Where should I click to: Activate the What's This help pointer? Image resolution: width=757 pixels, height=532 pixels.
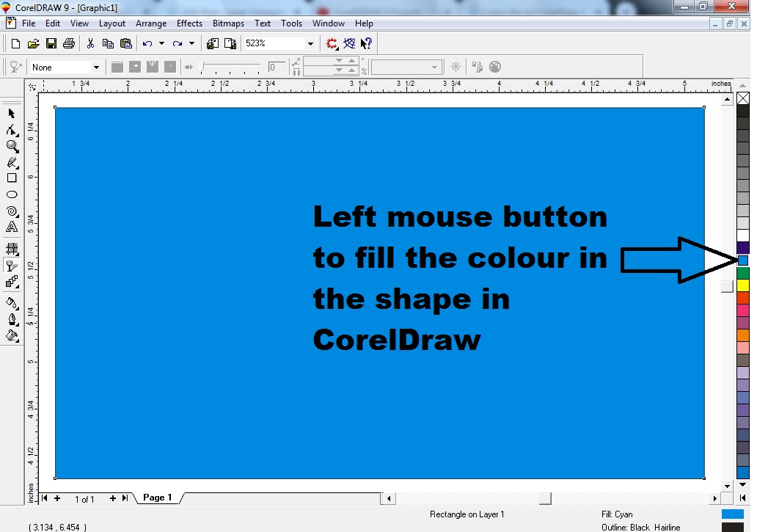coord(367,43)
